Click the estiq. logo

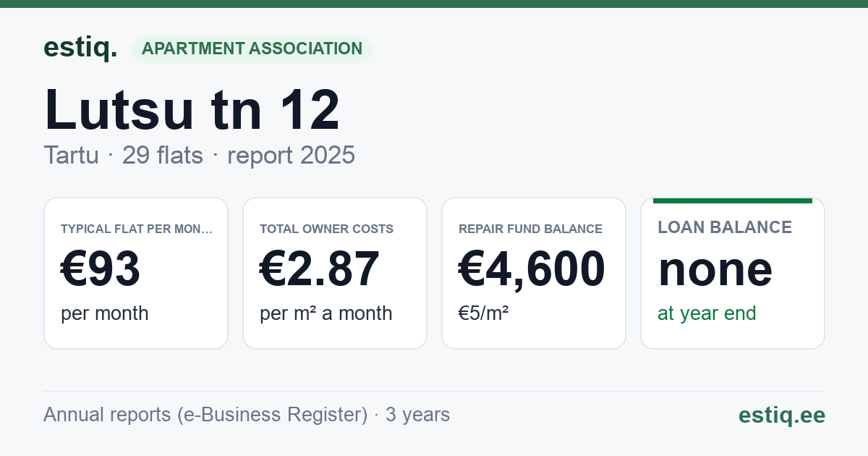[x=80, y=48]
